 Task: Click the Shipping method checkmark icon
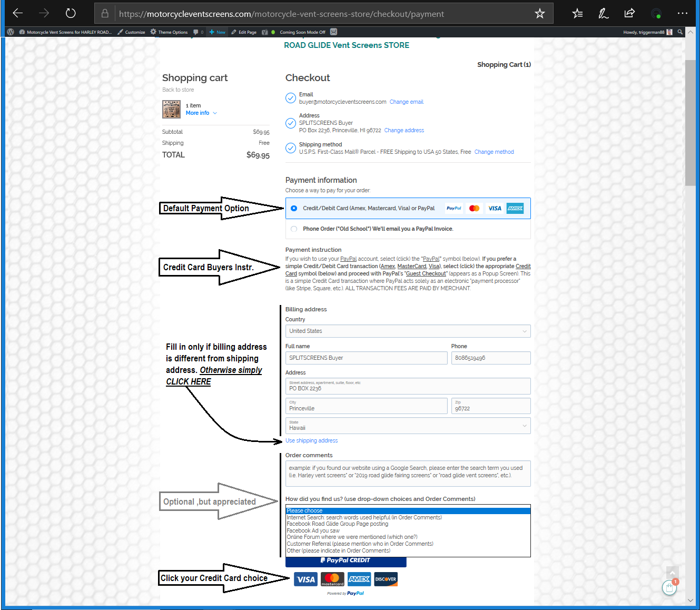point(291,148)
